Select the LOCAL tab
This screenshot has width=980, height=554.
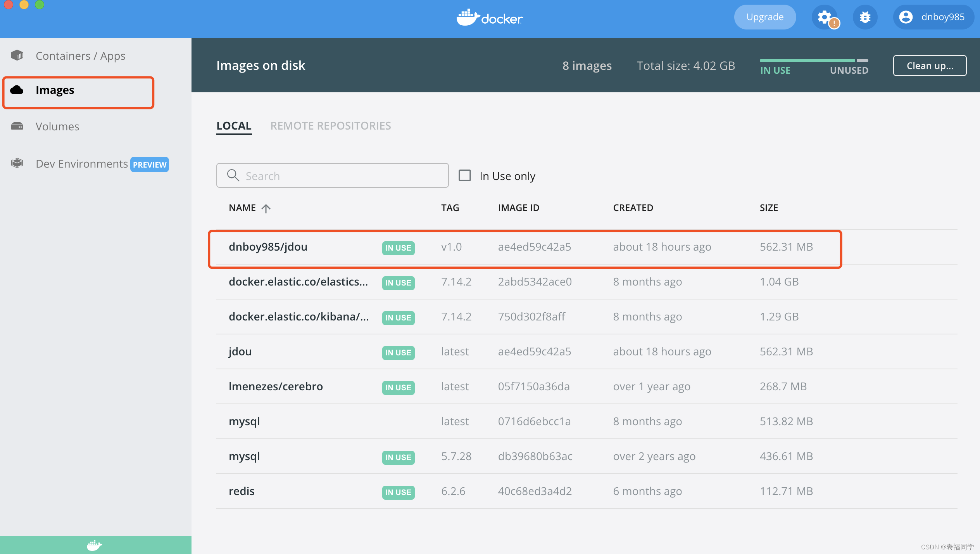coord(234,126)
